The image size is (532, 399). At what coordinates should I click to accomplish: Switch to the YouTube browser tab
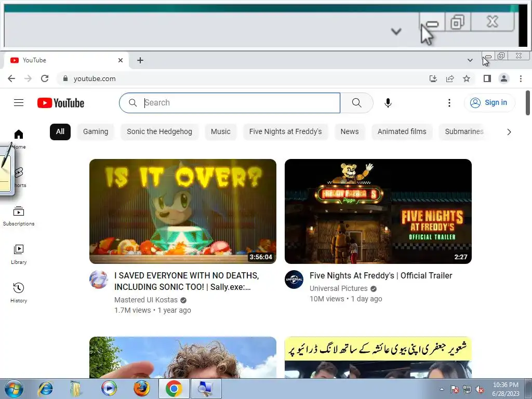pyautogui.click(x=66, y=60)
